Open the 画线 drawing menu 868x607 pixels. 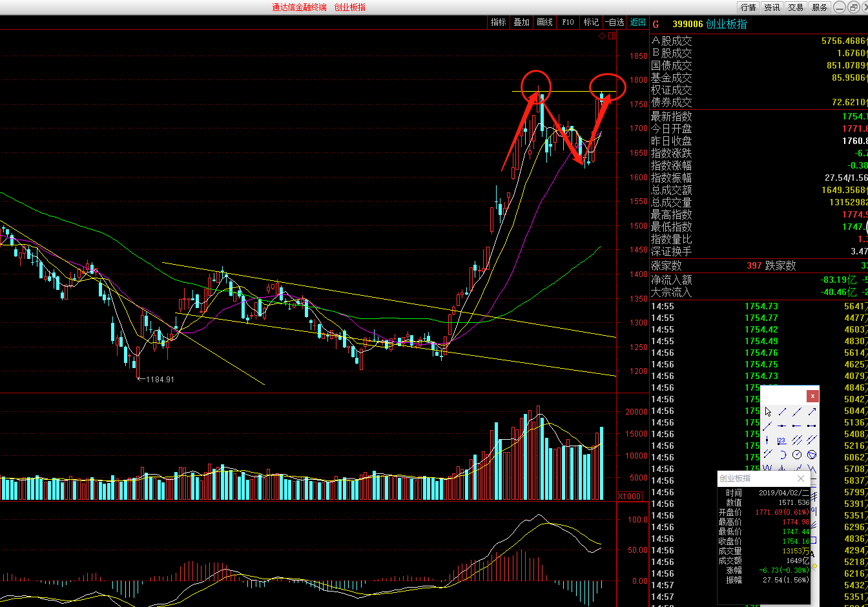[x=545, y=22]
